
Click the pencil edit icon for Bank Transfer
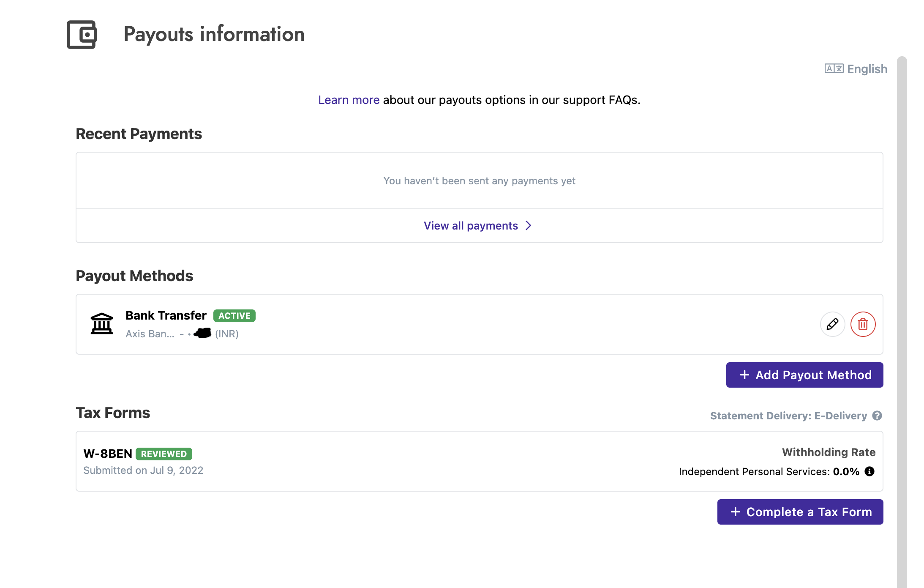pyautogui.click(x=832, y=324)
